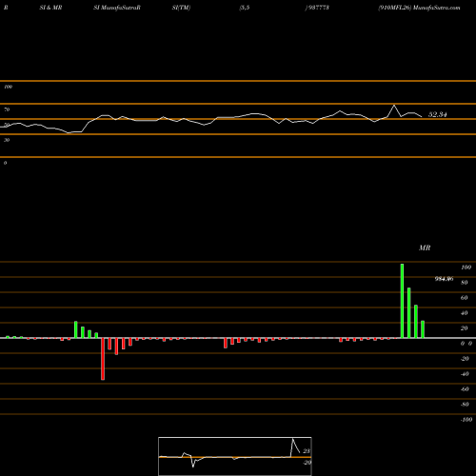Click the current RSI value 52.34
Viewport: 476px width, 476px height.
(438, 114)
